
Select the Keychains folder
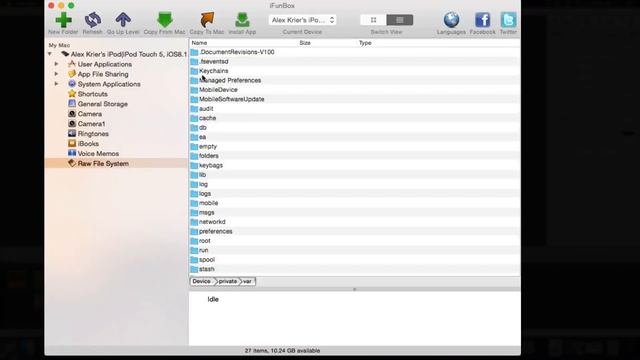355,71
